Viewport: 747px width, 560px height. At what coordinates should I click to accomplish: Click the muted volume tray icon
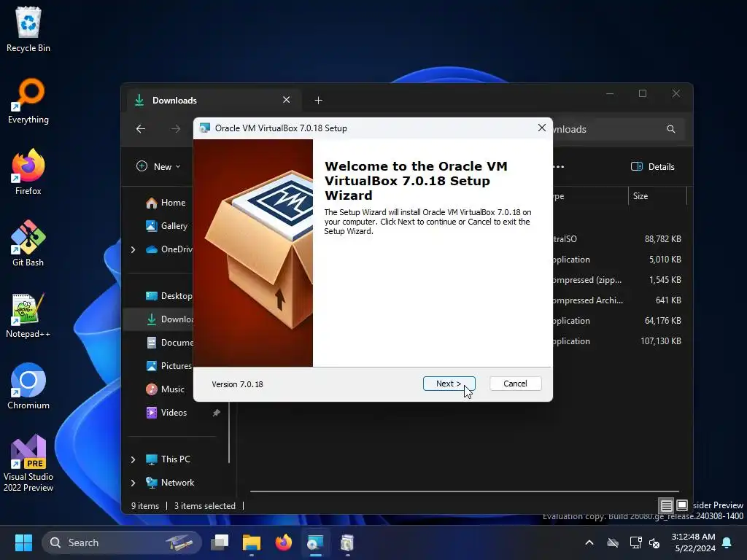pos(654,542)
